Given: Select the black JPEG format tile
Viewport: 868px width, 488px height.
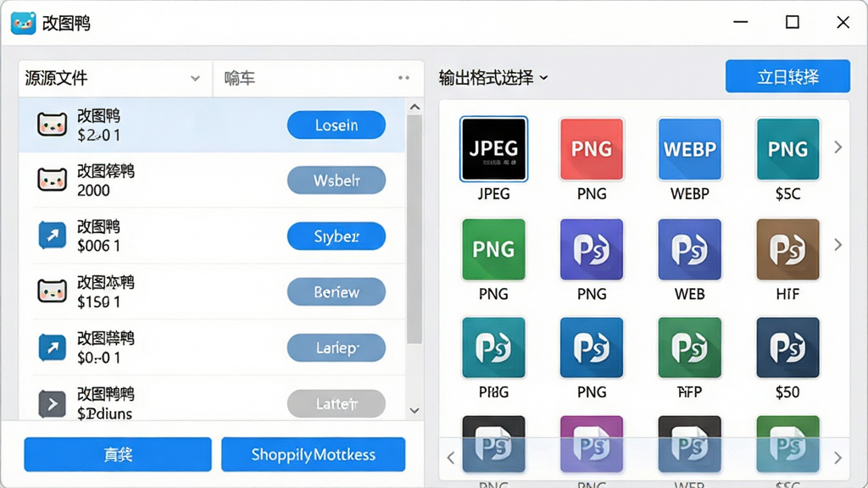Looking at the screenshot, I should click(x=493, y=149).
